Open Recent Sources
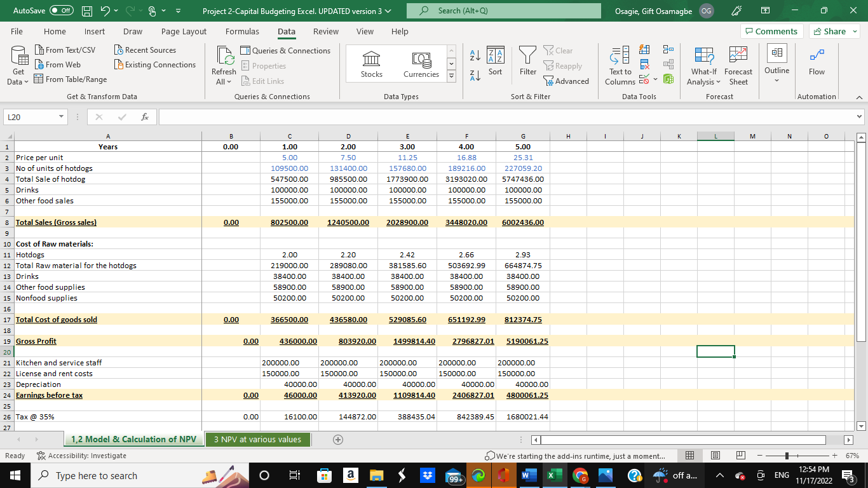 coord(145,50)
